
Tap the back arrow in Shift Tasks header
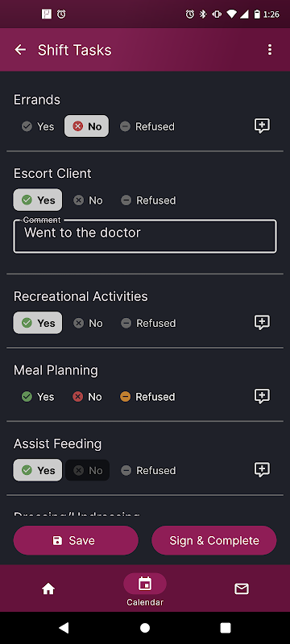[x=20, y=50]
